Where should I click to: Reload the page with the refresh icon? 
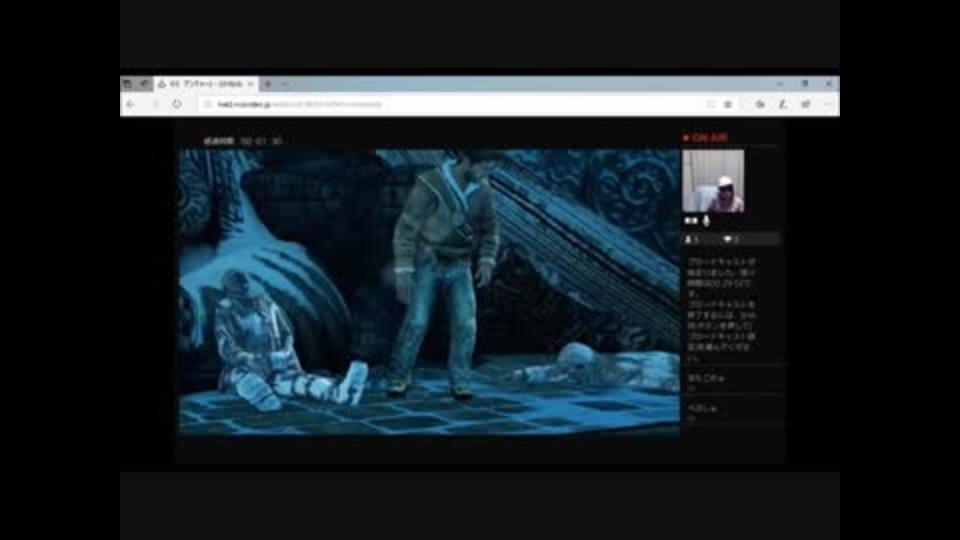click(x=177, y=104)
